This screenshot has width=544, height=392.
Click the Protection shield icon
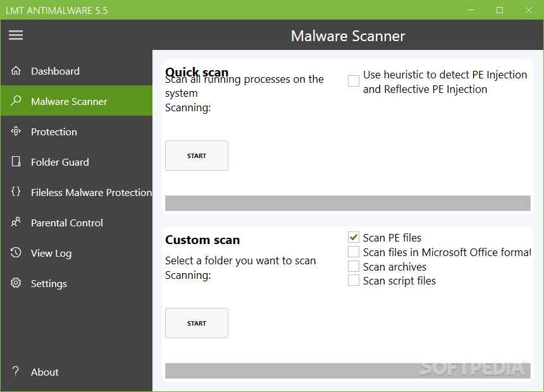click(x=16, y=132)
